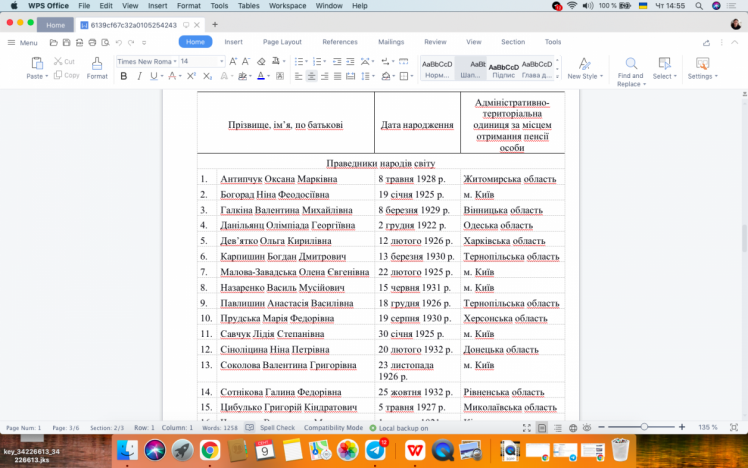Screen dimensions: 748x468
Task: Click the full screen view icon
Action: point(526,428)
